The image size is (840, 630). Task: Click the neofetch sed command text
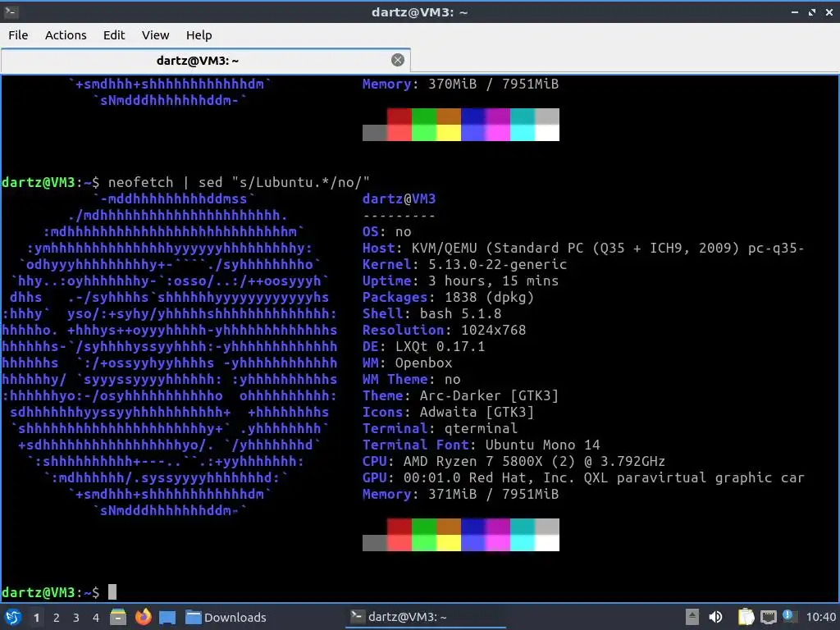pos(239,182)
